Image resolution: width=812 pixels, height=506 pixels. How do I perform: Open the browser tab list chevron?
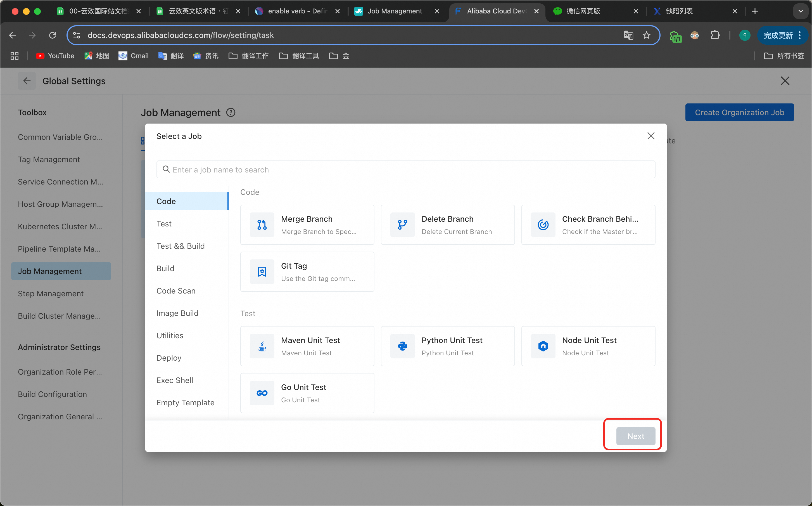click(801, 11)
